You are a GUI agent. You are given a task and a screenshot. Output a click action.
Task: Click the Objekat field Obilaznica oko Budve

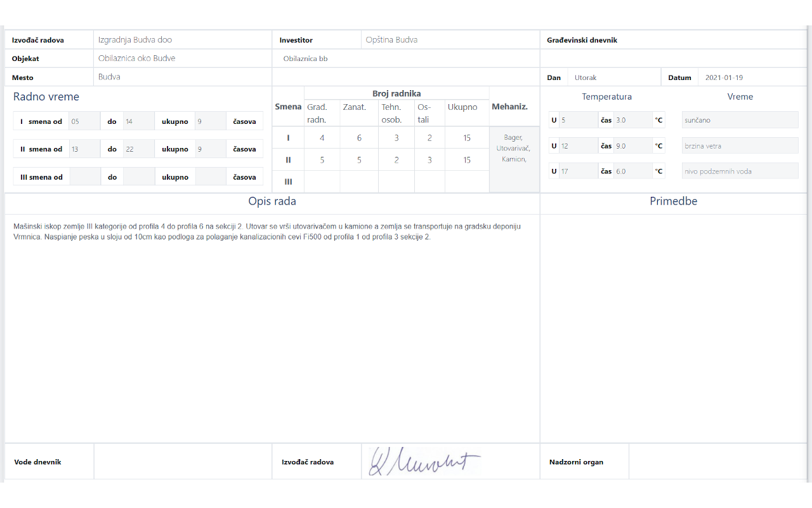tap(182, 58)
